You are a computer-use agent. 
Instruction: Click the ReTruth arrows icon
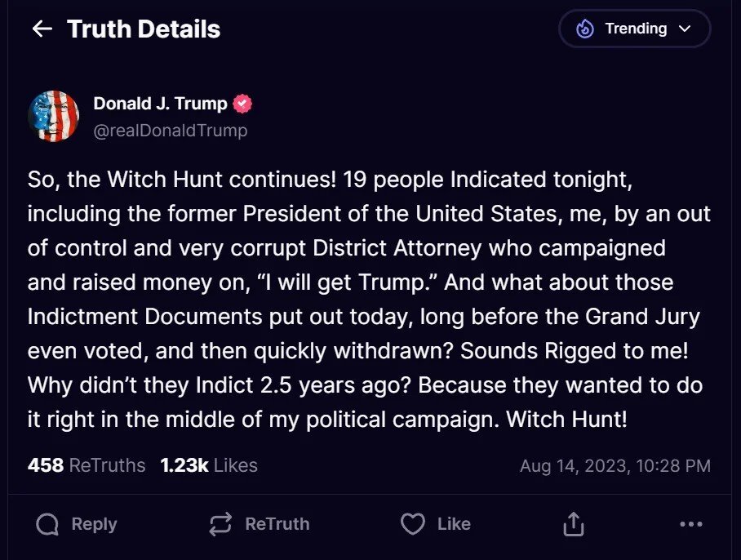(x=220, y=524)
